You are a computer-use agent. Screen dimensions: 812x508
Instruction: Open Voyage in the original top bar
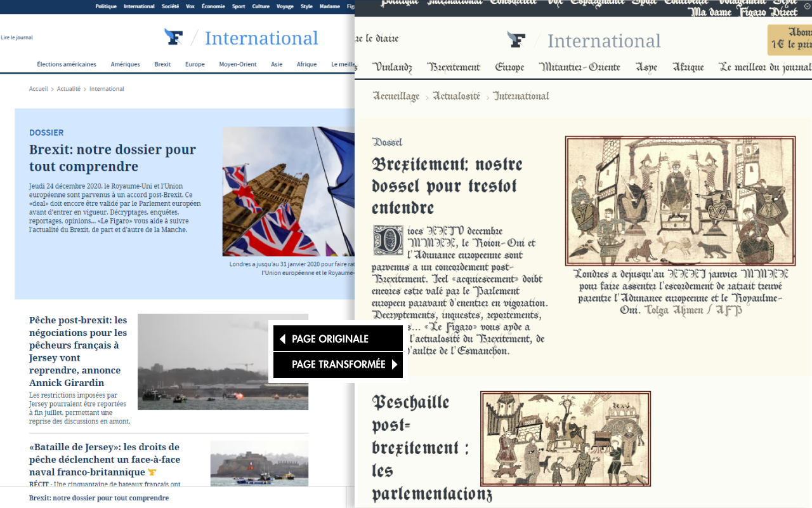pyautogui.click(x=285, y=6)
